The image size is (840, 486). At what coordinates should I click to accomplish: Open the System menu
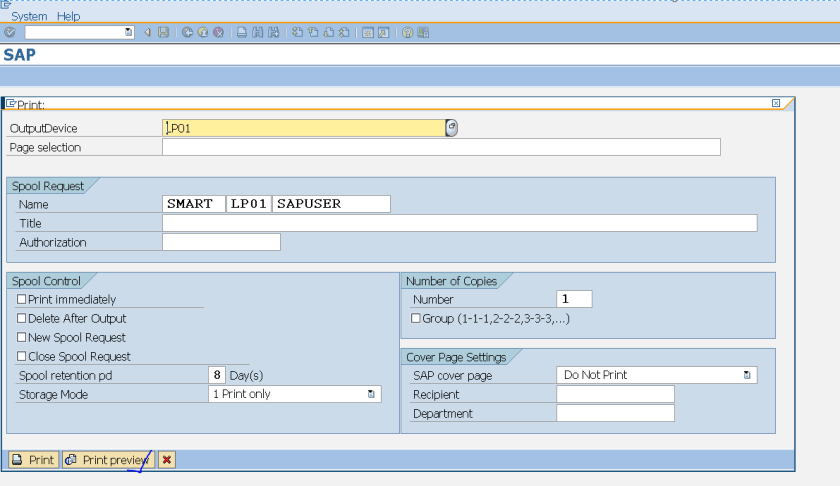click(x=29, y=17)
